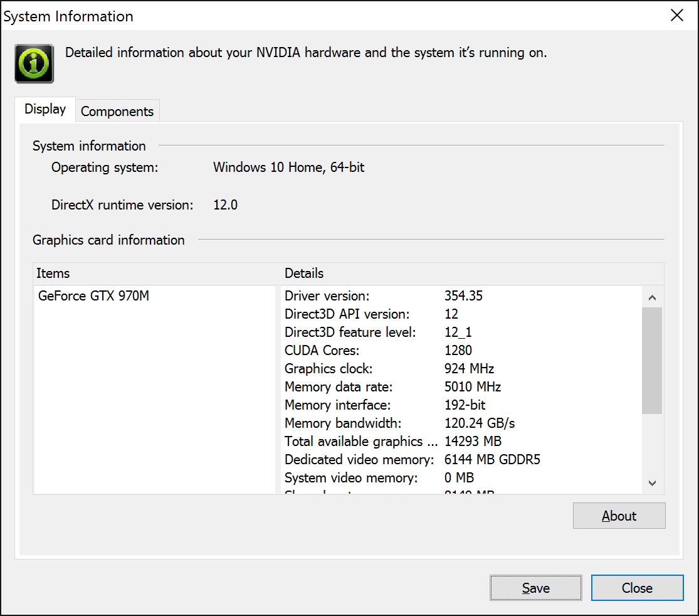
Task: Click the Windows 10 Home, 64-bit text
Action: 288,167
